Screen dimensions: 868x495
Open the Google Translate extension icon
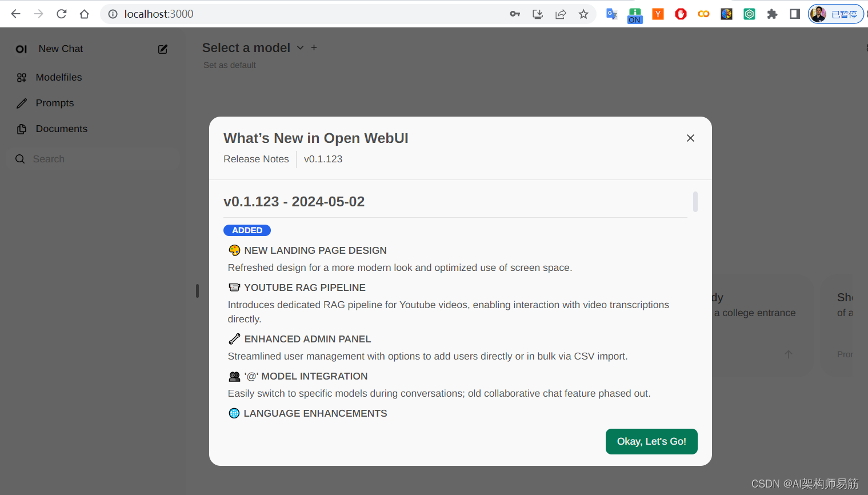tap(612, 14)
